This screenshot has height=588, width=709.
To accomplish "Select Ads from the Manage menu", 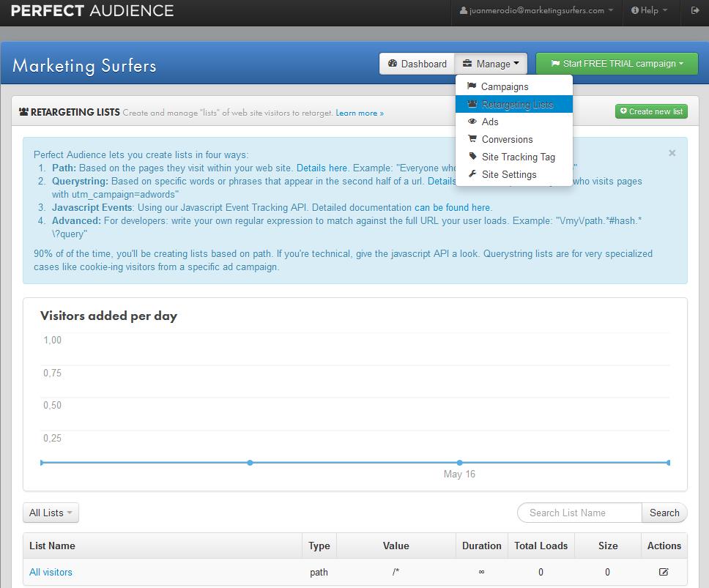I will [x=514, y=122].
